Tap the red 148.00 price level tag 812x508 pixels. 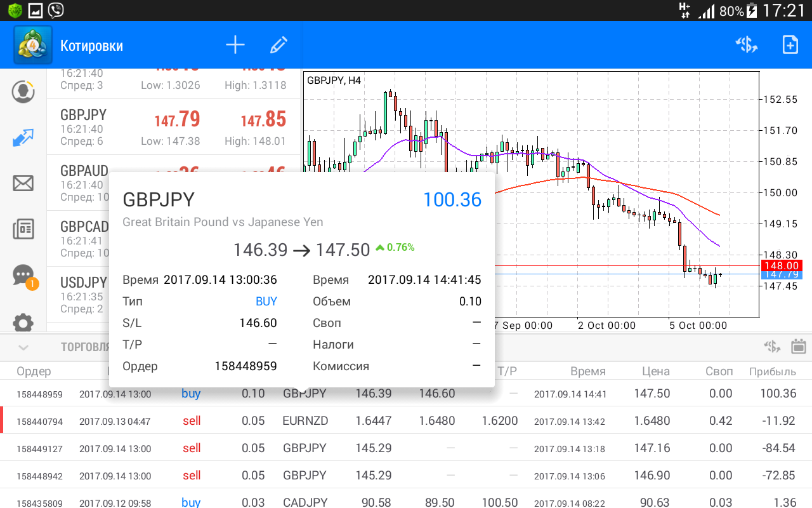781,265
